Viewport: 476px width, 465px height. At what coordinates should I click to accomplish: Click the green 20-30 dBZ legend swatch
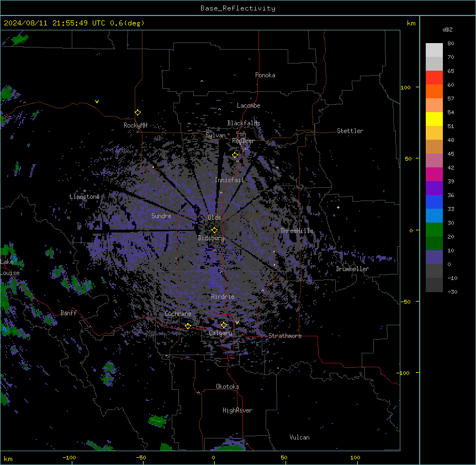(434, 230)
